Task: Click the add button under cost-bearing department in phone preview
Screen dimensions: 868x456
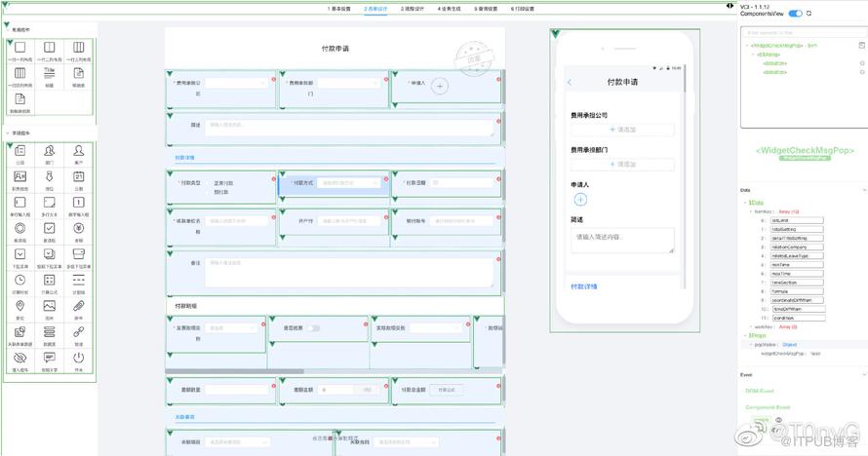Action: 622,164
